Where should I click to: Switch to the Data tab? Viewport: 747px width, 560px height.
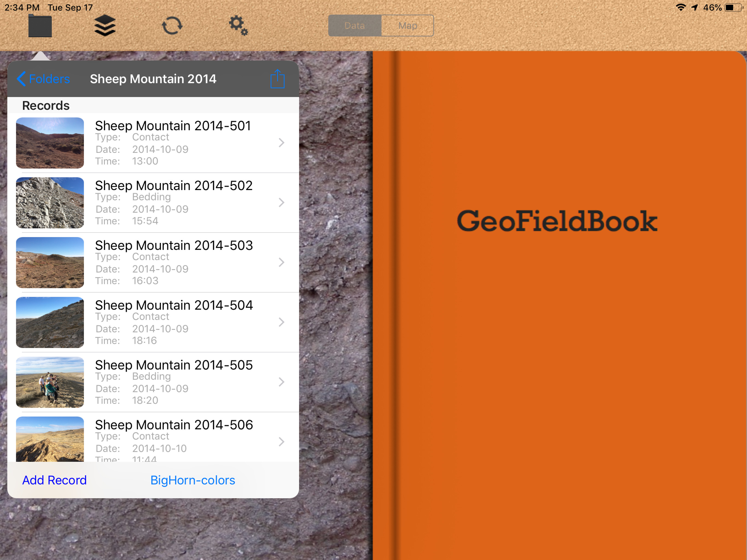click(x=355, y=26)
